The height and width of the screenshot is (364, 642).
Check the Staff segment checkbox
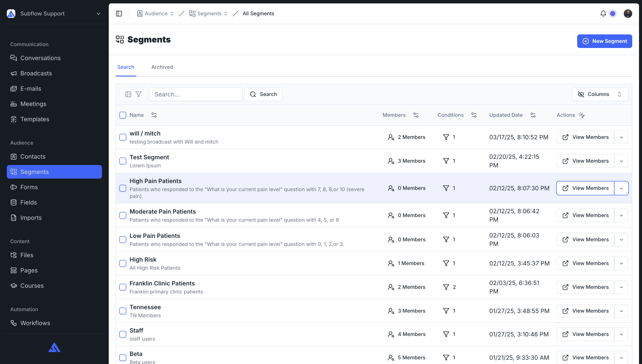123,334
